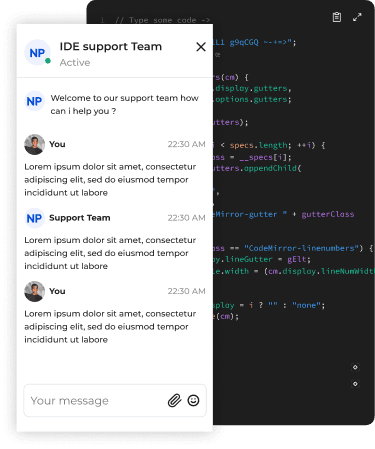Click the IDE support Team title
The width and height of the screenshot is (375, 449).
(111, 46)
